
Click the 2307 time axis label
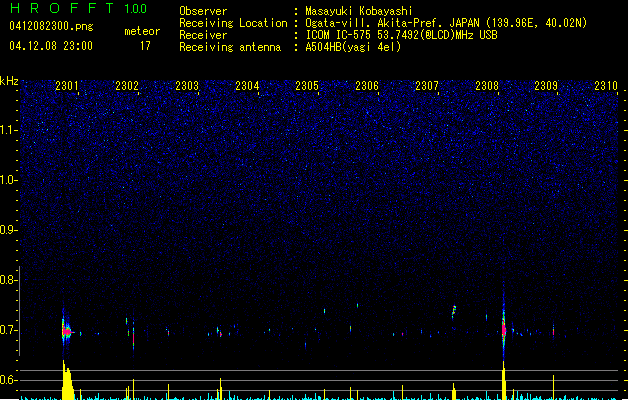[x=427, y=86]
